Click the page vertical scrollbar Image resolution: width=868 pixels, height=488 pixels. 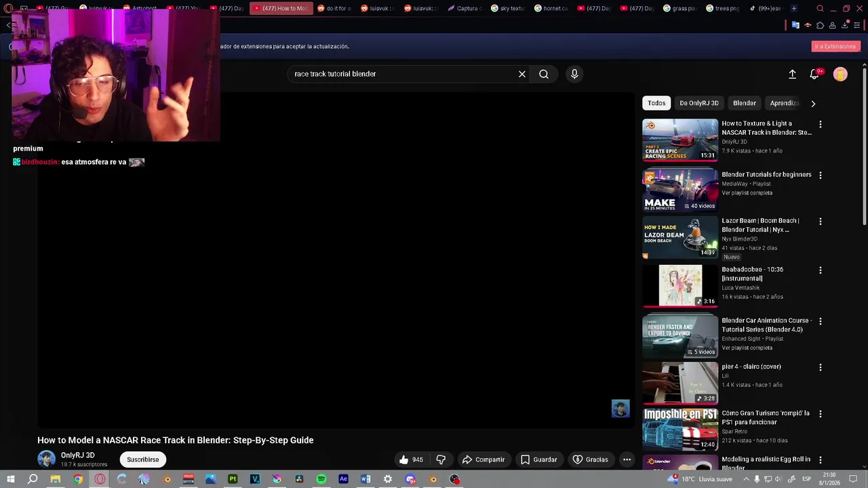pos(864,146)
